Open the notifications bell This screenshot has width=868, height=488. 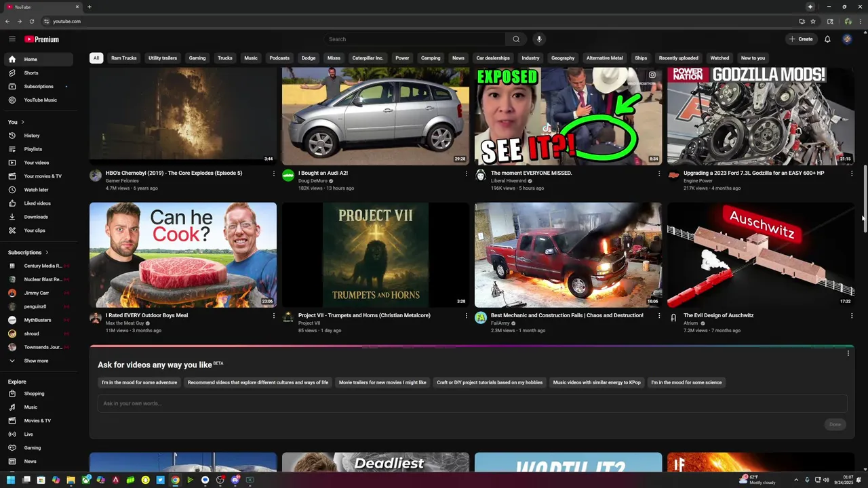[x=827, y=39]
